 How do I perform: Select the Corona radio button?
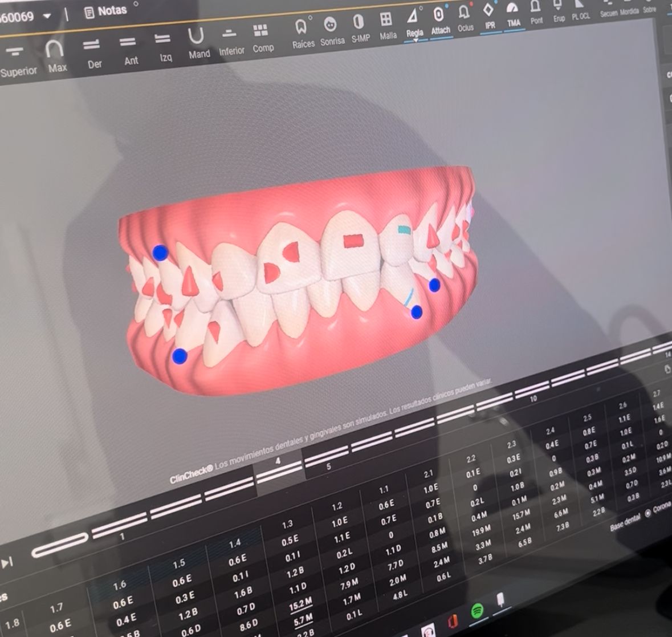click(x=648, y=513)
